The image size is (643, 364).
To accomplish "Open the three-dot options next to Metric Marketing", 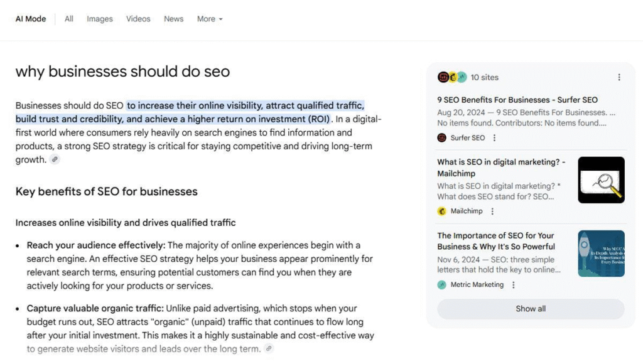I will click(513, 285).
